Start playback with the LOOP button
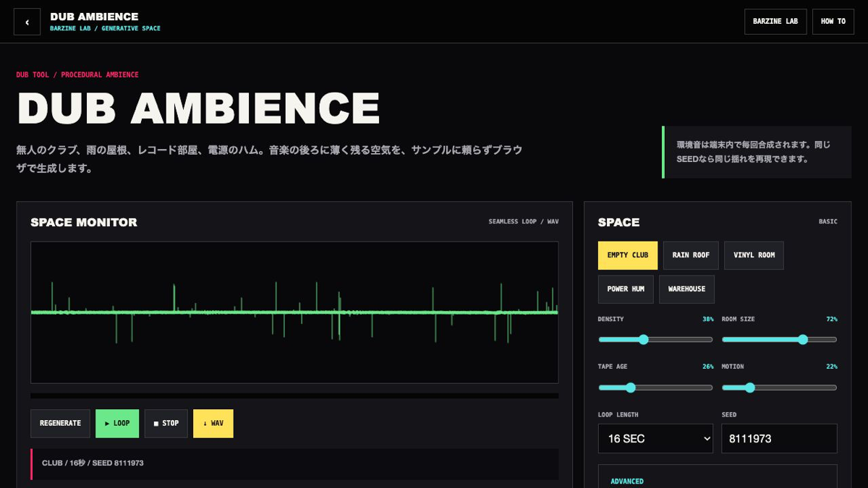868x488 pixels. click(x=117, y=424)
